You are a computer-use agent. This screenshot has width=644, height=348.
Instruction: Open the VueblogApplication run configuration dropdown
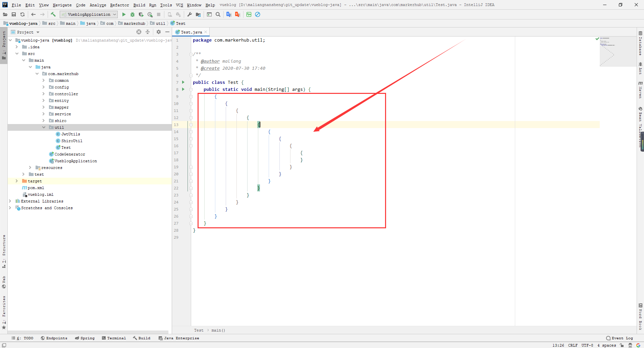click(89, 14)
